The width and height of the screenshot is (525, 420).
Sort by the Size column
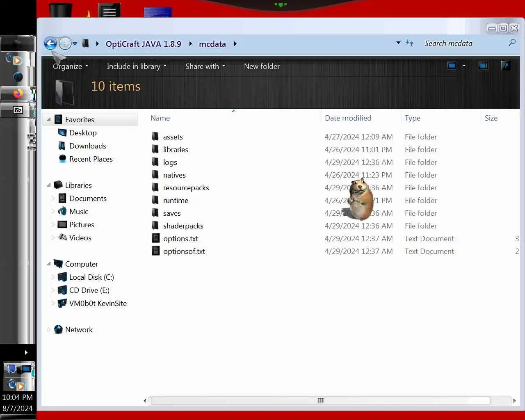(x=491, y=118)
